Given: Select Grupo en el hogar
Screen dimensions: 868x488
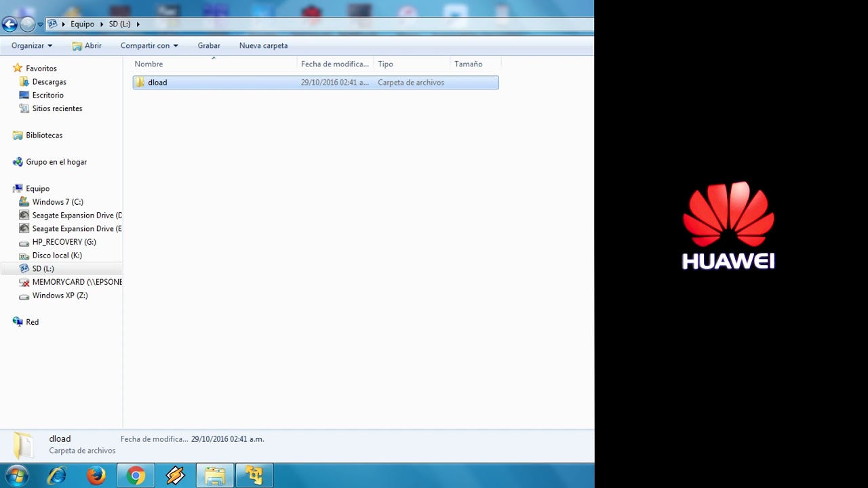Looking at the screenshot, I should click(x=56, y=162).
